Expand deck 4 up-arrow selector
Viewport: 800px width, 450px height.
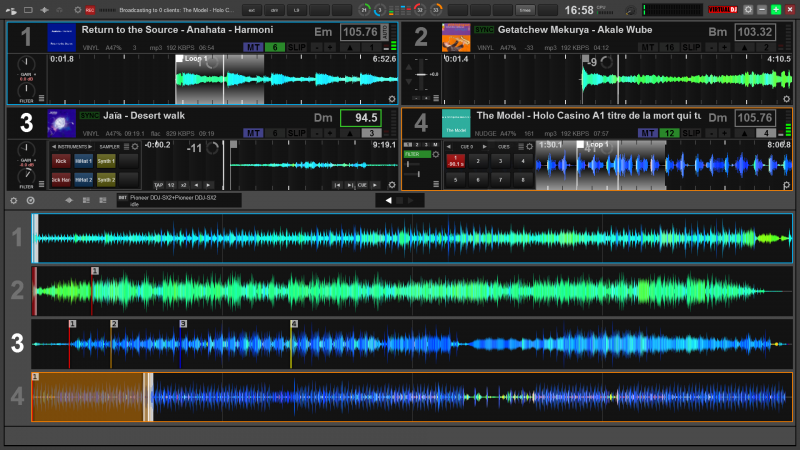[745, 133]
